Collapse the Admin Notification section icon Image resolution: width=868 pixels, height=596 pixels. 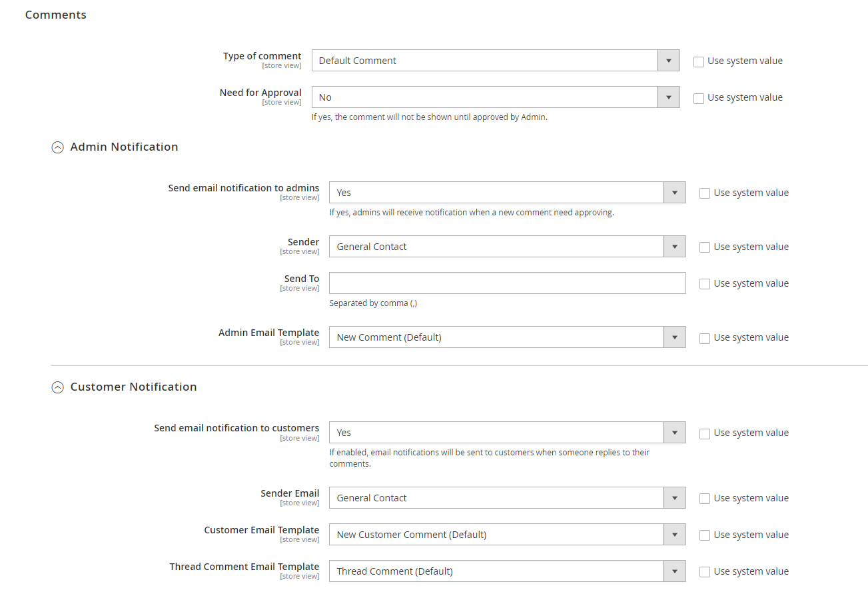pos(58,147)
